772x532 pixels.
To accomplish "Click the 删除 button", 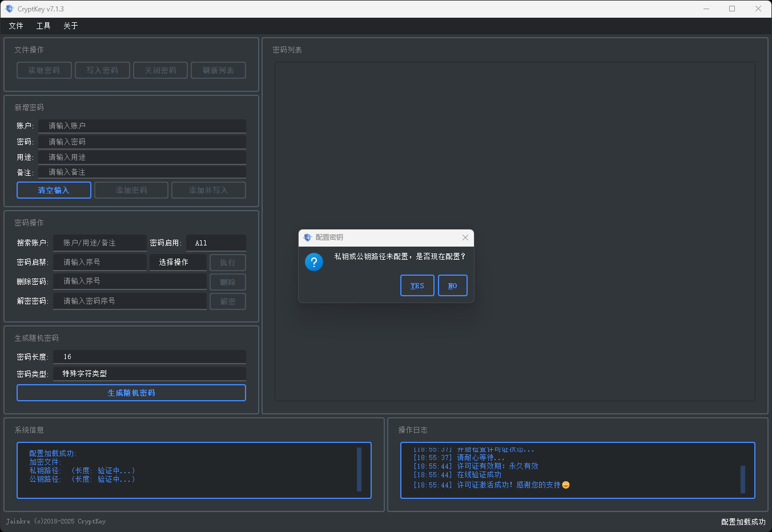I will click(x=228, y=282).
